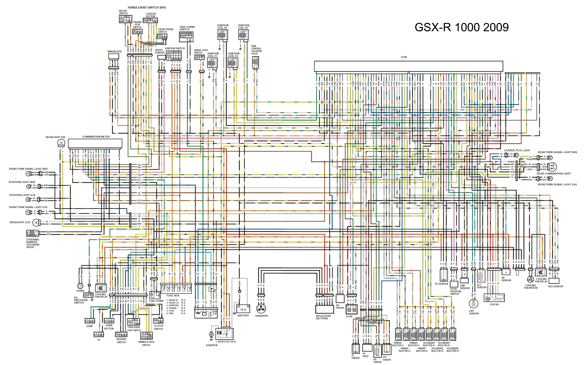Select the Combination Meter box

tap(95, 143)
